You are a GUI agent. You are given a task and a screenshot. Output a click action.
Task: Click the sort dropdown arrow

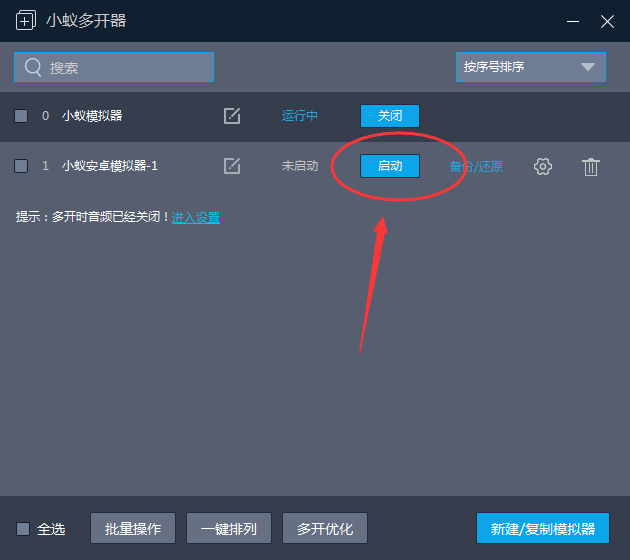pyautogui.click(x=587, y=67)
